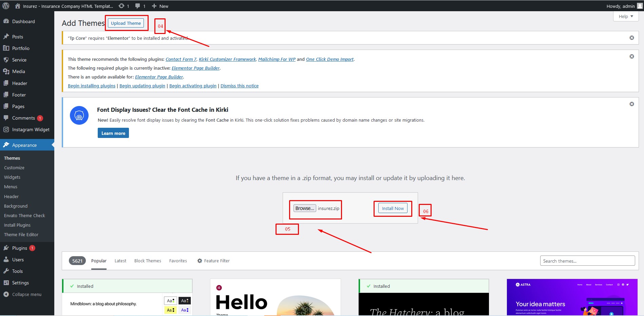Open the Media library icon
The height and width of the screenshot is (316, 644).
(x=6, y=71)
